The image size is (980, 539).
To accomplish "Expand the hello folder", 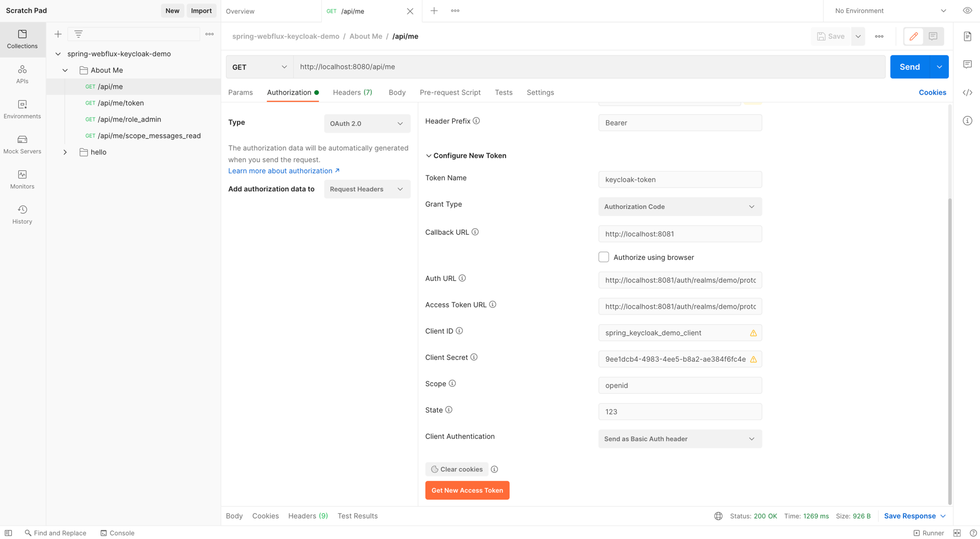I will point(65,152).
